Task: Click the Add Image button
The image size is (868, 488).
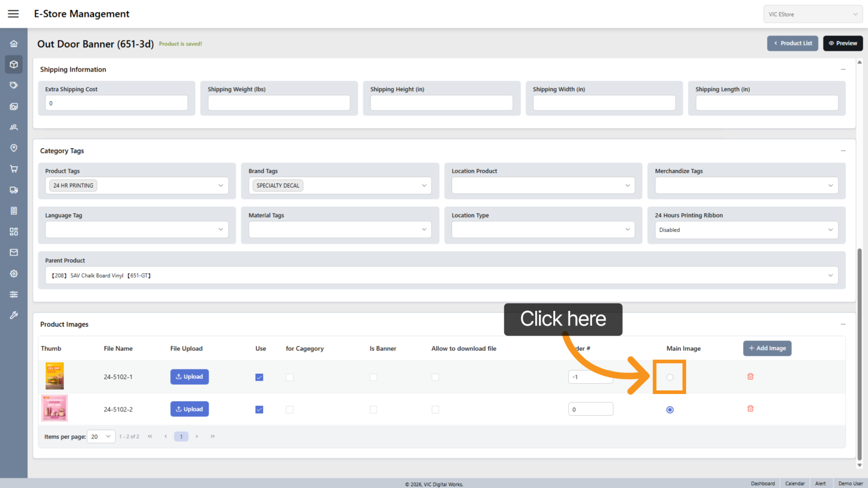Action: point(767,349)
